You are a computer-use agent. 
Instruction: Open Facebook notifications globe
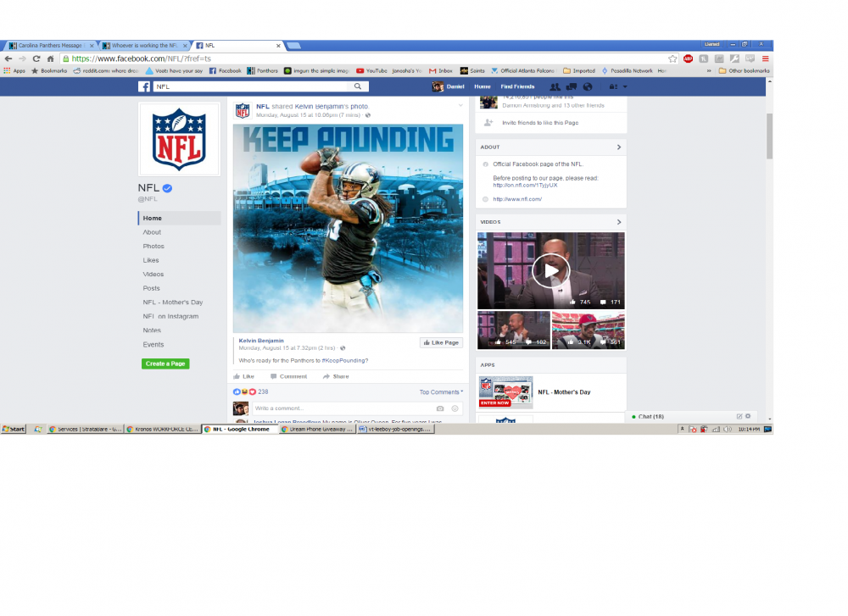[588, 86]
